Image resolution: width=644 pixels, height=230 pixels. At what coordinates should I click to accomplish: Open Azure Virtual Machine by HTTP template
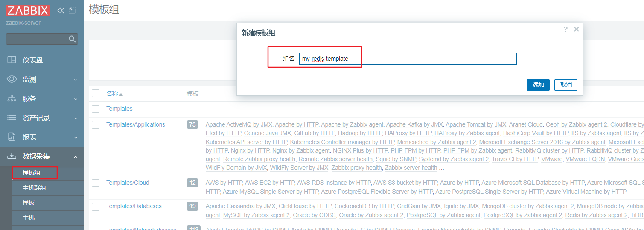586,192
